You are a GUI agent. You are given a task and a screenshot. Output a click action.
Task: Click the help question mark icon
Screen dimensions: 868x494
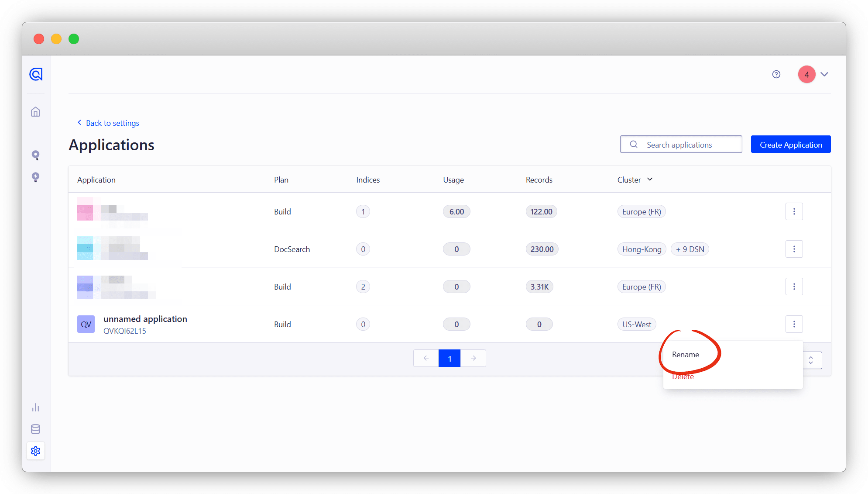(x=776, y=74)
